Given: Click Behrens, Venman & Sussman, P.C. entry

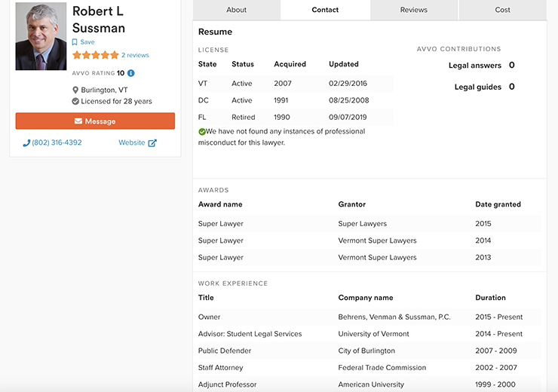Looking at the screenshot, I should click(394, 317).
